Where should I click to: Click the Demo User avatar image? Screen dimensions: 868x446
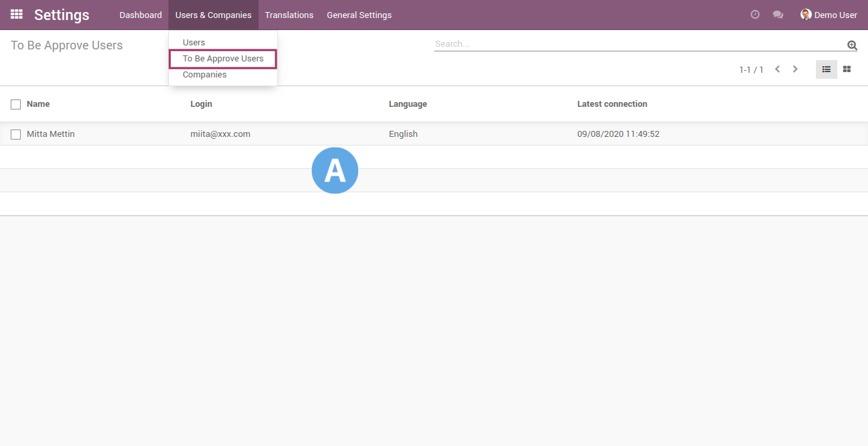805,14
